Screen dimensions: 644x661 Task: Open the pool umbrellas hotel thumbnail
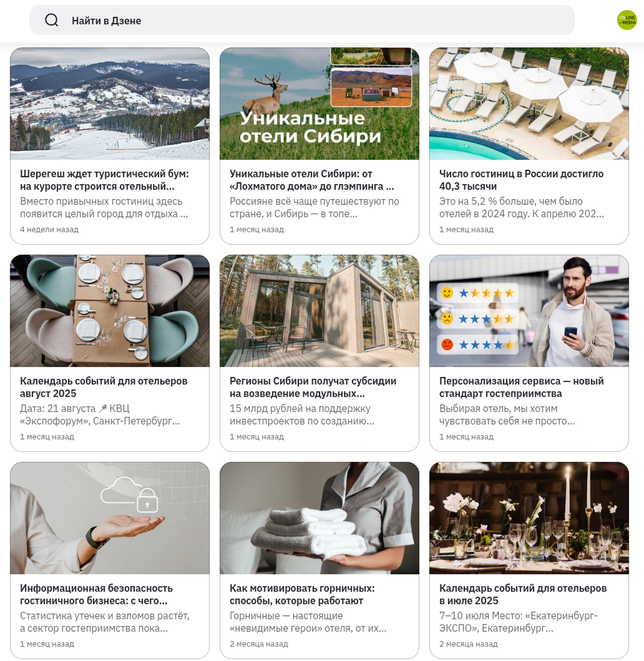click(x=529, y=104)
